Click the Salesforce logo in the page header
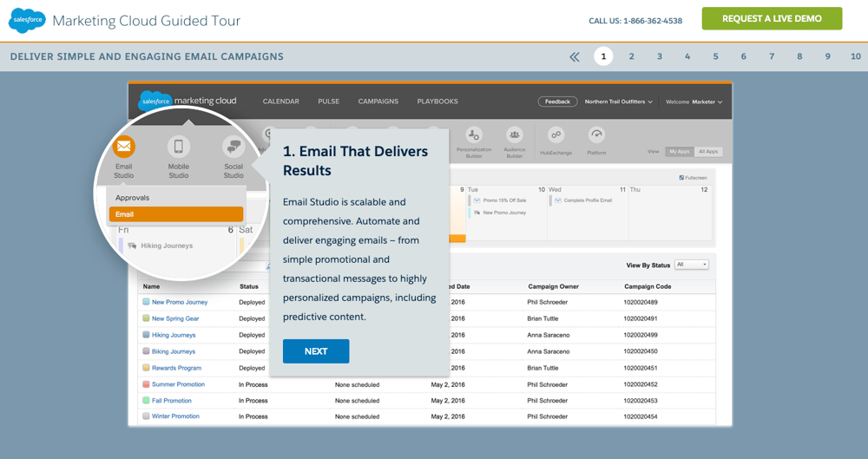The height and width of the screenshot is (459, 868). (x=27, y=20)
